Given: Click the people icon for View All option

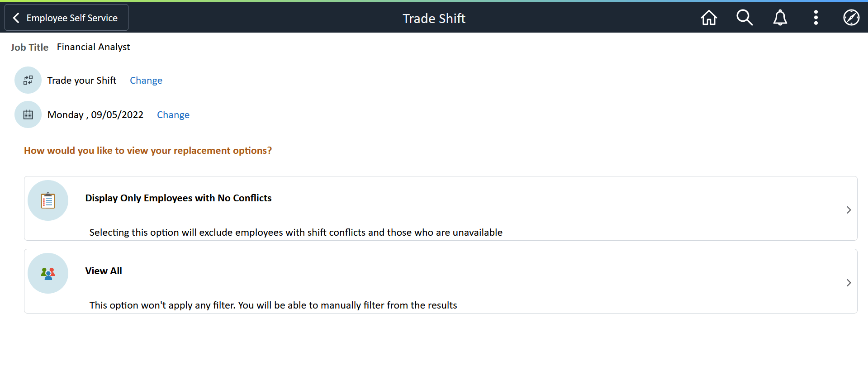Looking at the screenshot, I should (47, 273).
